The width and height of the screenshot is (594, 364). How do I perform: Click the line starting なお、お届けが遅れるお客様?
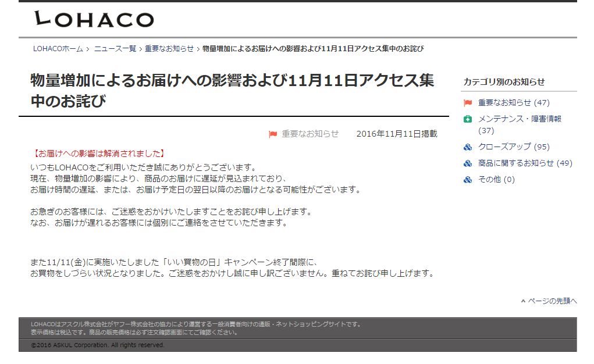[x=159, y=223]
